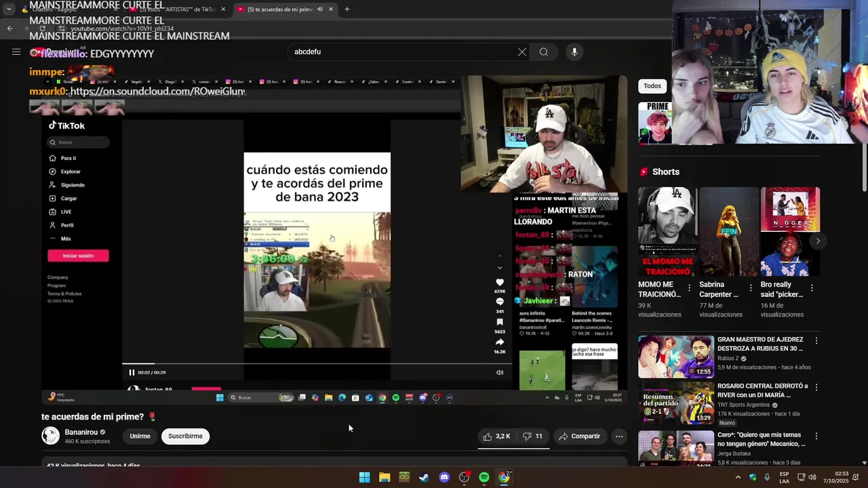Expand the system tray hidden icons chevron

(x=738, y=477)
